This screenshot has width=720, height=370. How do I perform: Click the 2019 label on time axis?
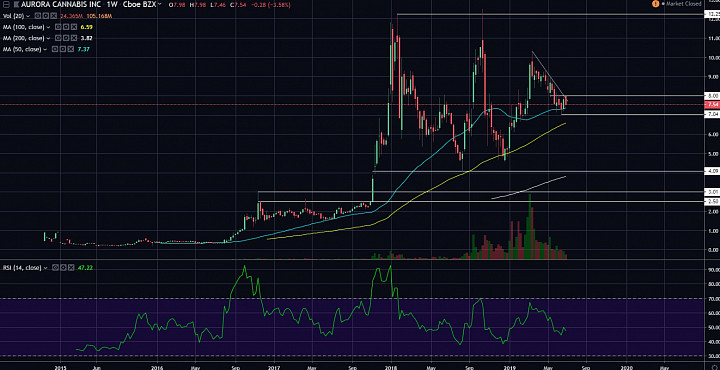[510, 367]
